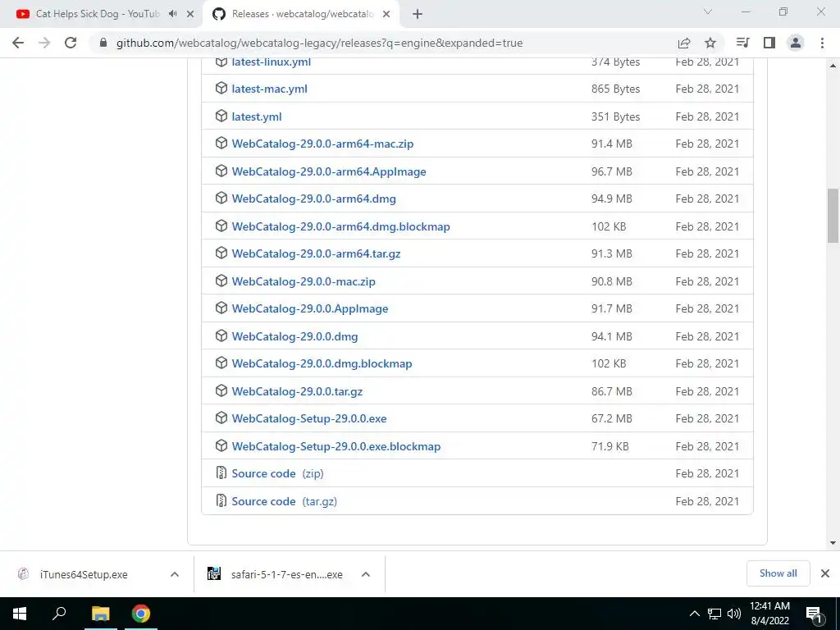The image size is (840, 630).
Task: Click Chrome icon in taskbar
Action: tap(141, 614)
